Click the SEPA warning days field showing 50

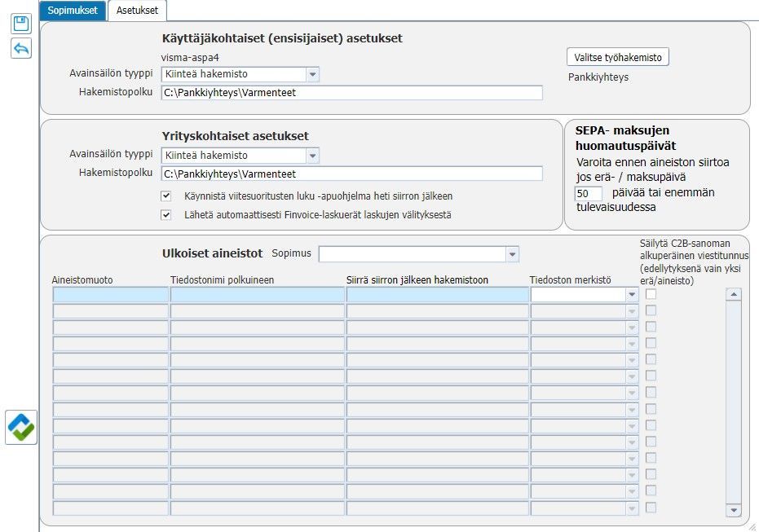click(x=588, y=193)
